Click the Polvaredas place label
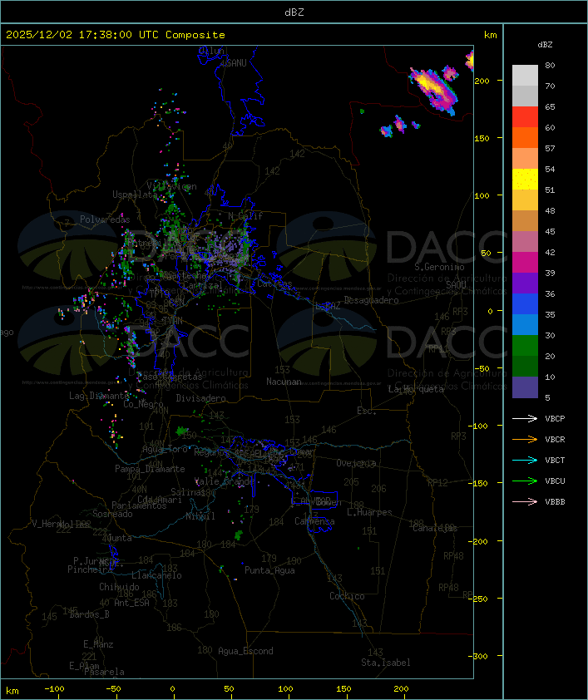 pos(105,219)
